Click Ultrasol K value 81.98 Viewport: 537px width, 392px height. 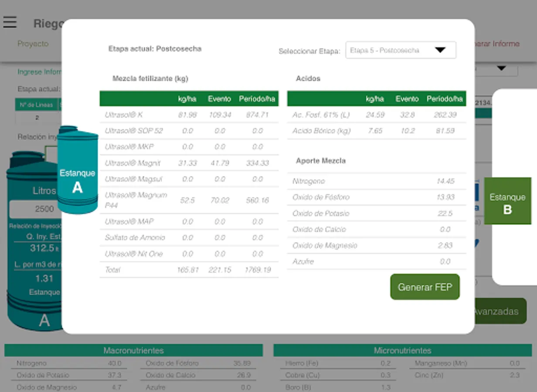[187, 115]
